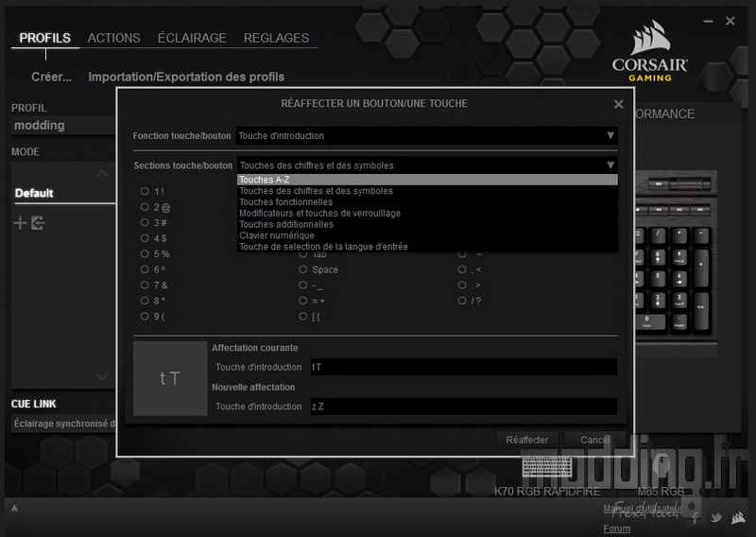Click the Réaffecter button
Image resolution: width=756 pixels, height=537 pixels.
click(x=527, y=440)
